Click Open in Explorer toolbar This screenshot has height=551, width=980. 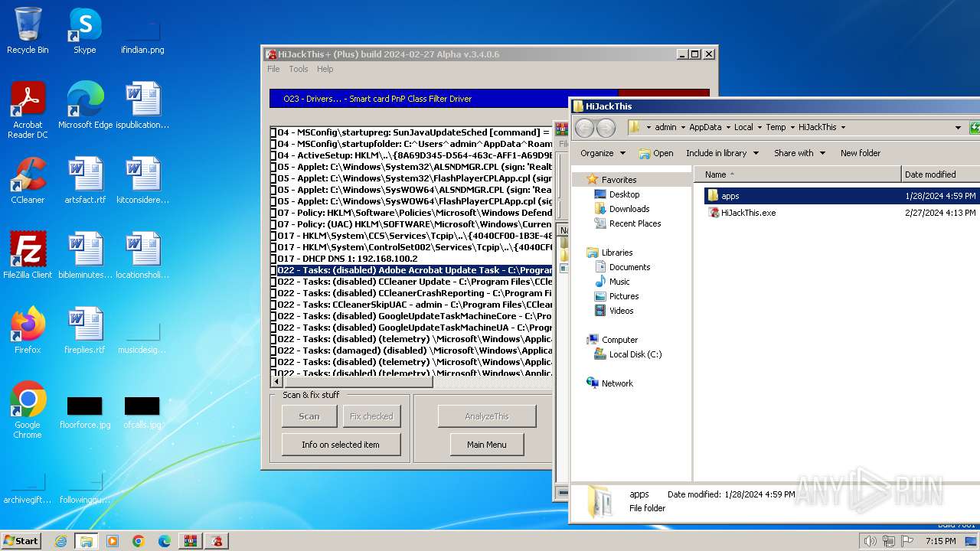656,153
